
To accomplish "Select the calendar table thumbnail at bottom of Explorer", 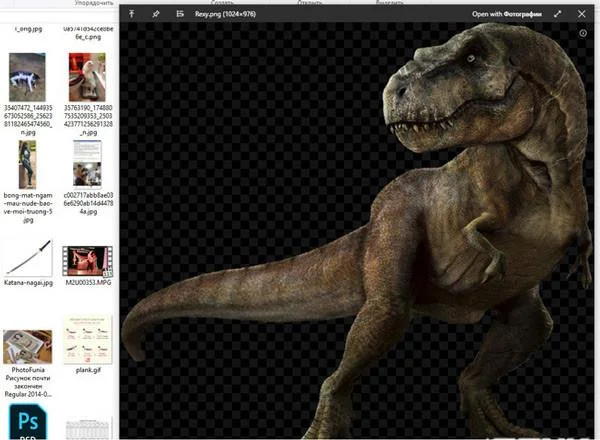I will [88, 428].
